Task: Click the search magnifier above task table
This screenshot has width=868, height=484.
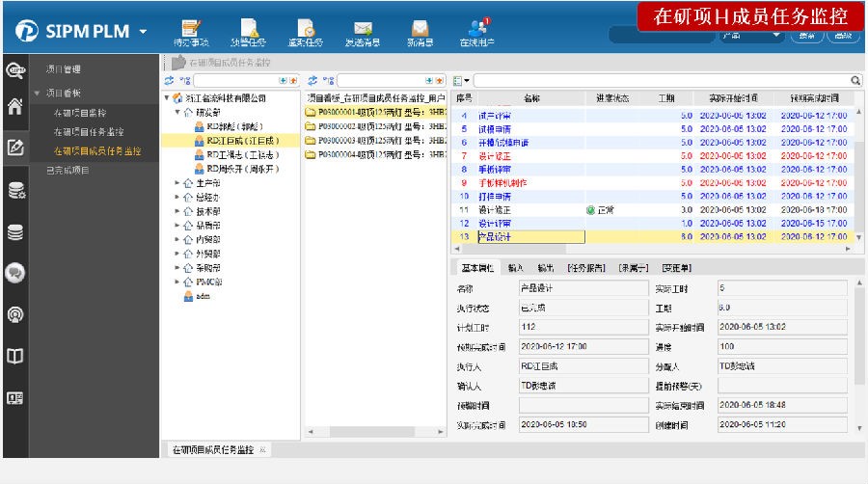Action: pos(855,81)
